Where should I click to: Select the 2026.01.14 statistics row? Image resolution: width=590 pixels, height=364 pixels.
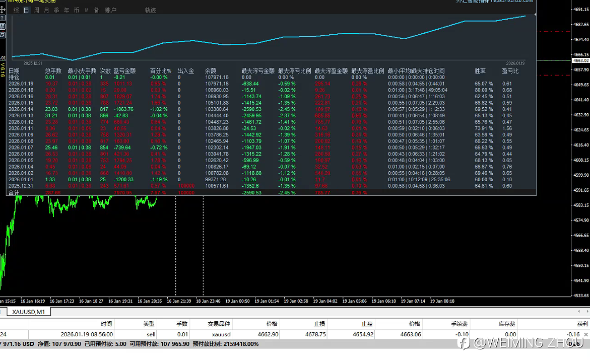point(20,109)
